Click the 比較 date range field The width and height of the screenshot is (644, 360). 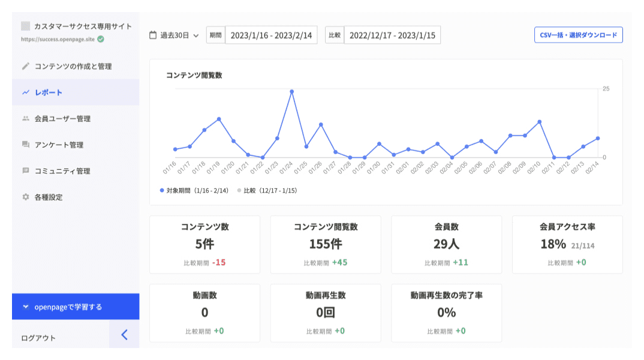point(392,35)
